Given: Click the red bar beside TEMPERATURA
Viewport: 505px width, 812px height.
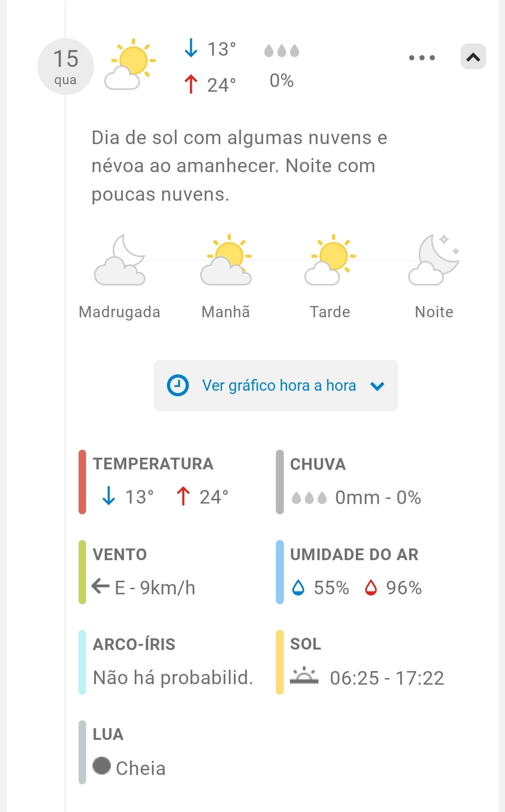Looking at the screenshot, I should tap(82, 482).
